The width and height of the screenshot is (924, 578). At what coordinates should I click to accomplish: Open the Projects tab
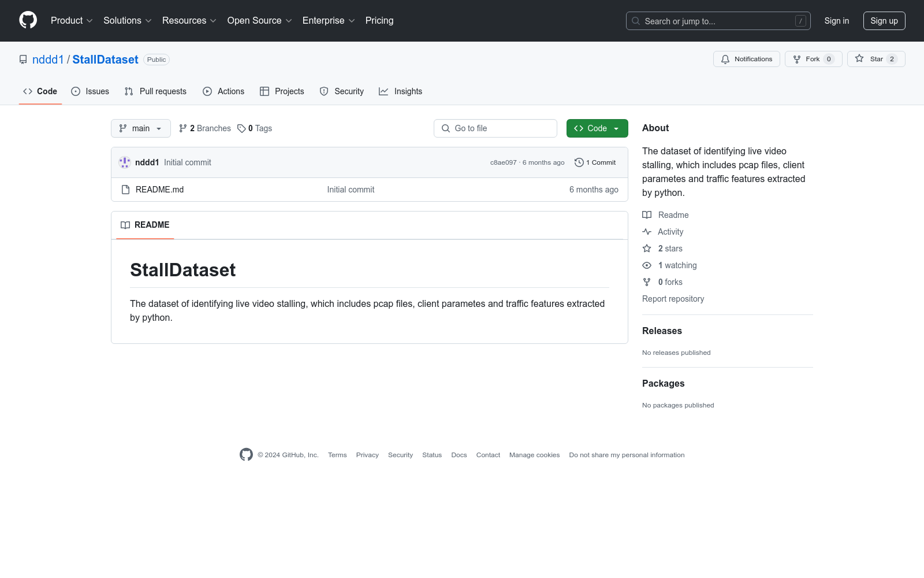(282, 91)
